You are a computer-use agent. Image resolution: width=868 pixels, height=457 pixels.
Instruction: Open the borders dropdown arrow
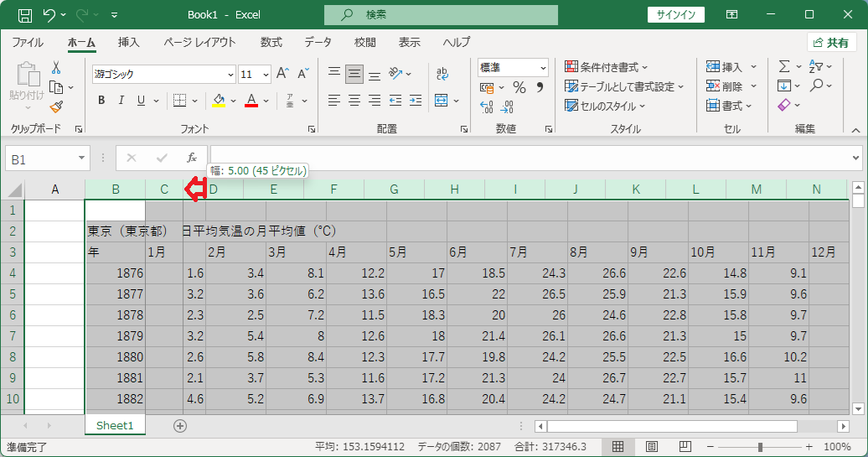195,101
